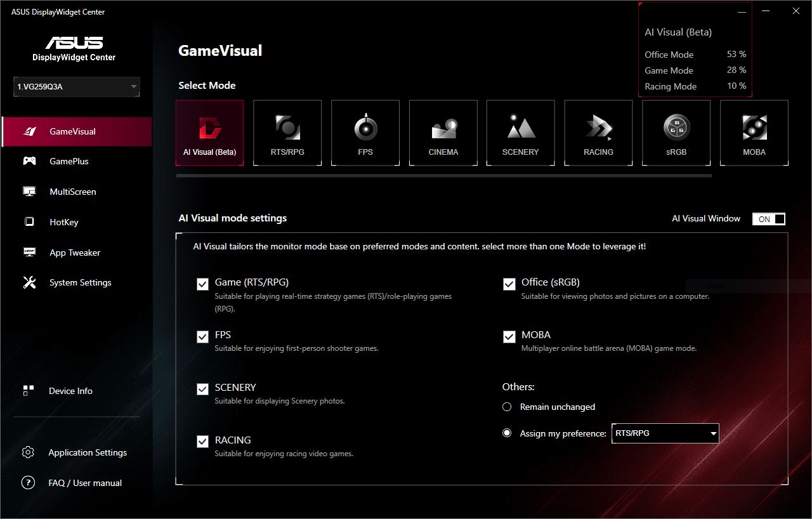Image resolution: width=812 pixels, height=519 pixels.
Task: Expand the Assign my preference RTS/RPG dropdown
Action: pos(665,433)
